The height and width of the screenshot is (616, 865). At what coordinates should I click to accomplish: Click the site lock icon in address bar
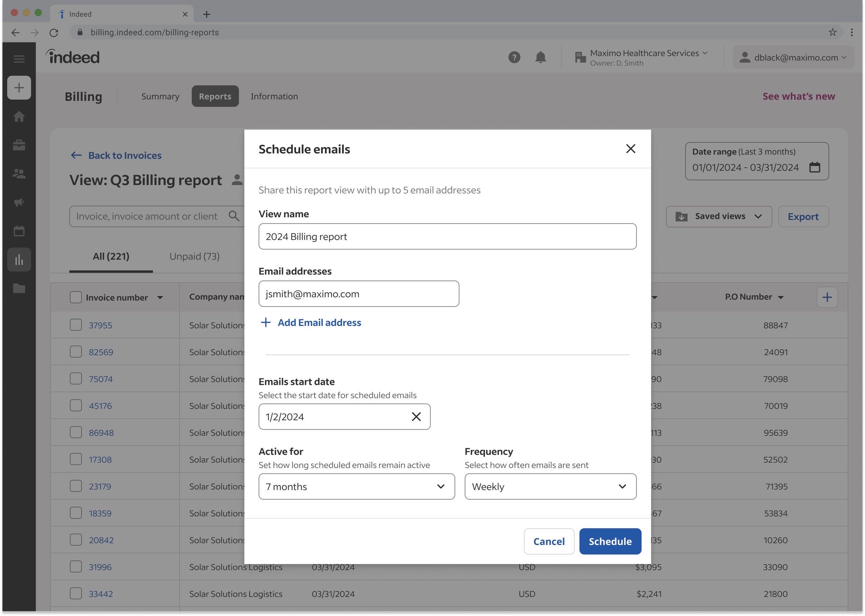click(80, 32)
